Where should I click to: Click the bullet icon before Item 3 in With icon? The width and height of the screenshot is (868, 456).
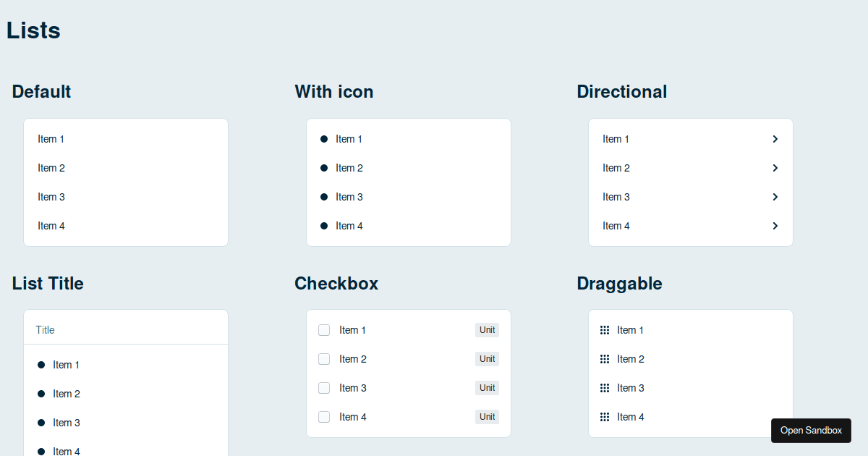pos(323,197)
